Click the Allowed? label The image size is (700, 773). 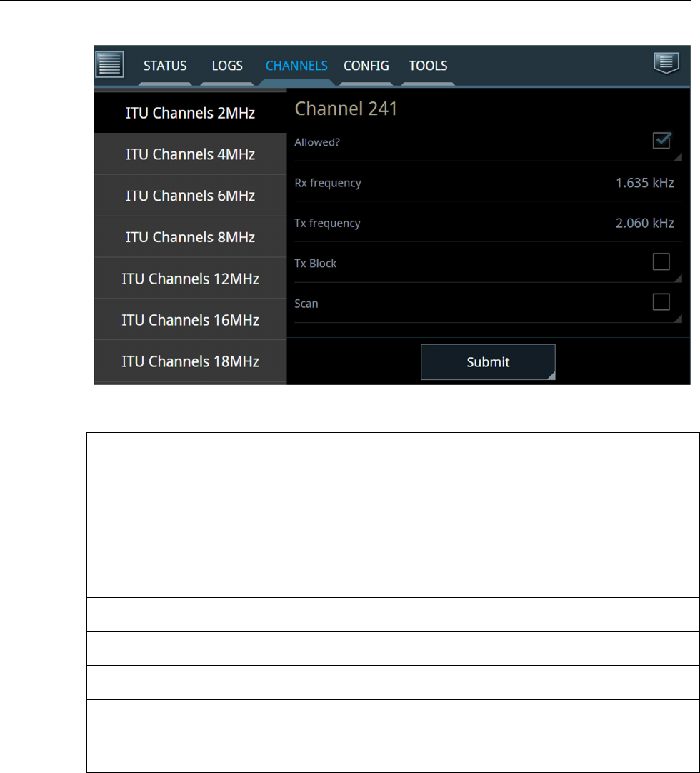[317, 142]
